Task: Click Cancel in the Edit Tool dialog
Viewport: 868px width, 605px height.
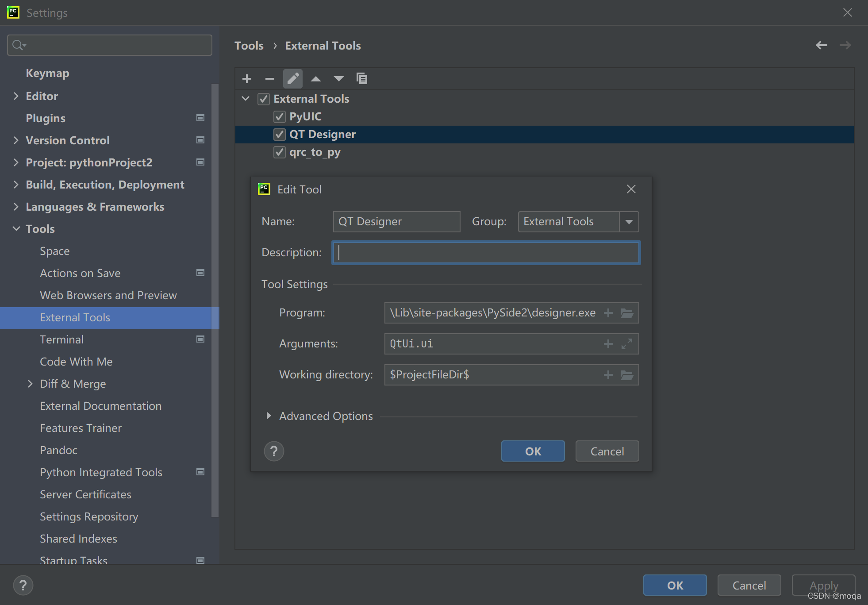Action: pyautogui.click(x=607, y=451)
